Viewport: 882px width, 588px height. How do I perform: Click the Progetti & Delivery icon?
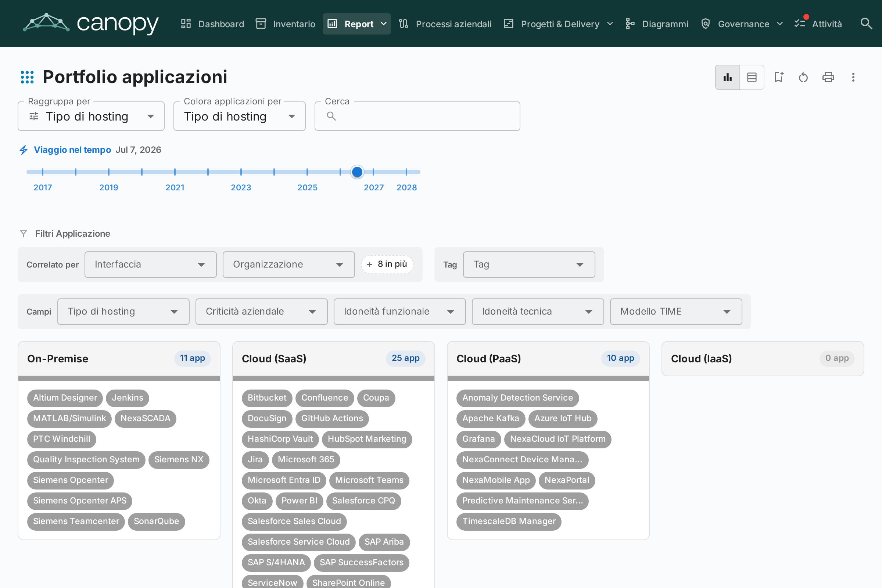tap(509, 24)
